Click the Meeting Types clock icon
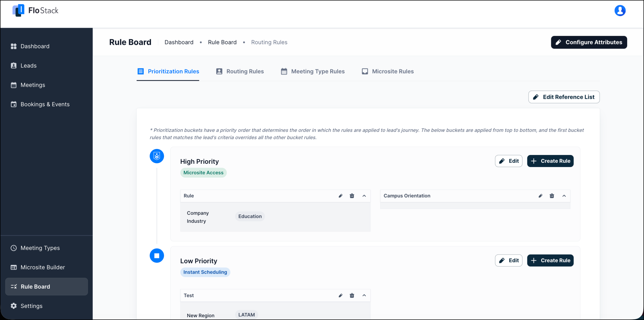644x320 pixels. click(x=14, y=248)
